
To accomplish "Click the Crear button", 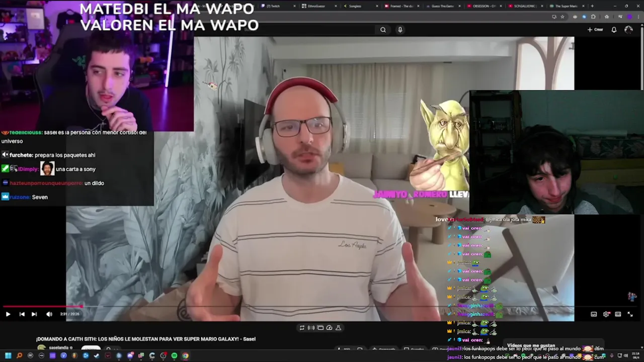I will click(x=595, y=30).
